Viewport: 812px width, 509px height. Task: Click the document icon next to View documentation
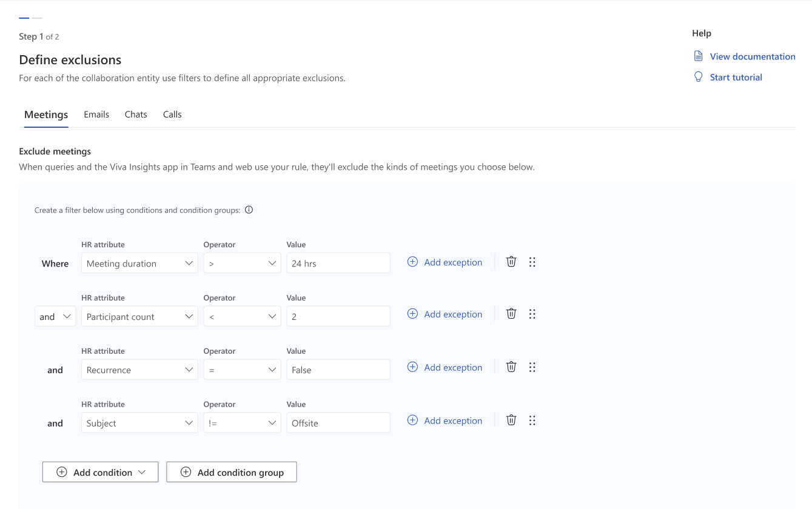698,55
